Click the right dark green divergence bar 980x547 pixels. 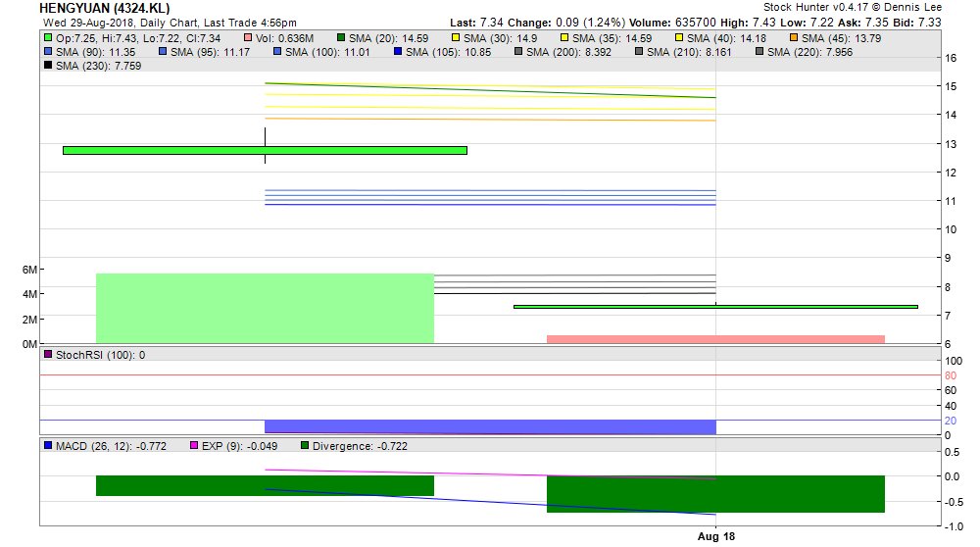coord(715,494)
